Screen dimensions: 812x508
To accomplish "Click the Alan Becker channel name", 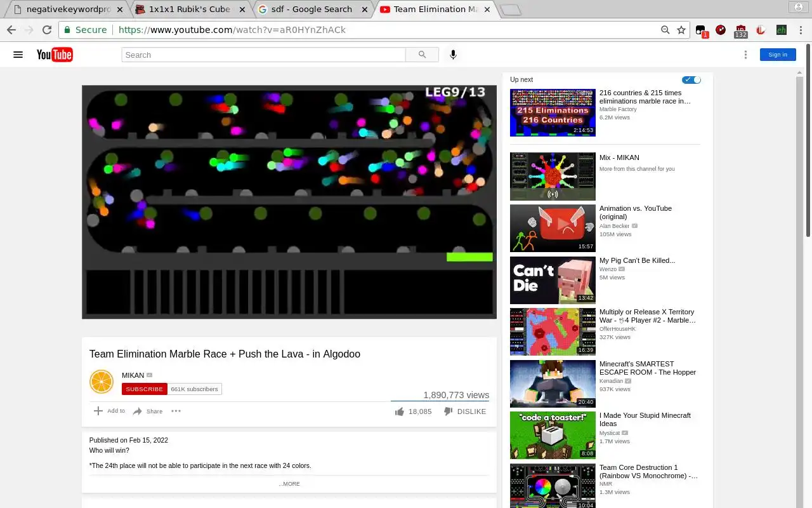I will 615,226.
